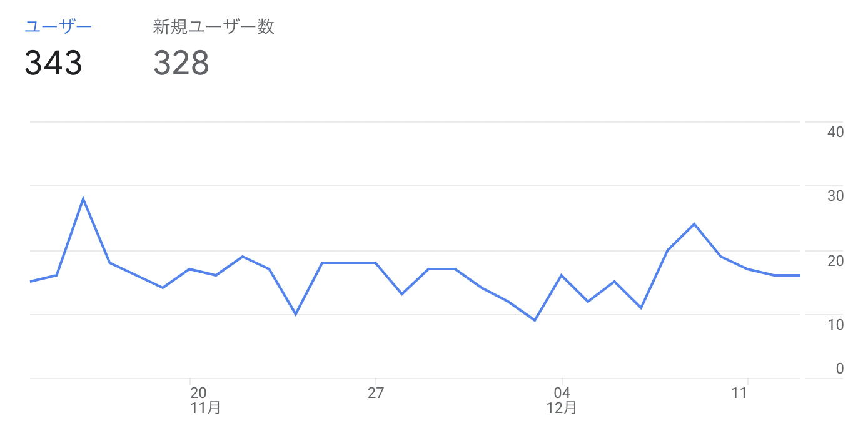
Task: Click the 20 y-axis label
Action: [x=835, y=260]
